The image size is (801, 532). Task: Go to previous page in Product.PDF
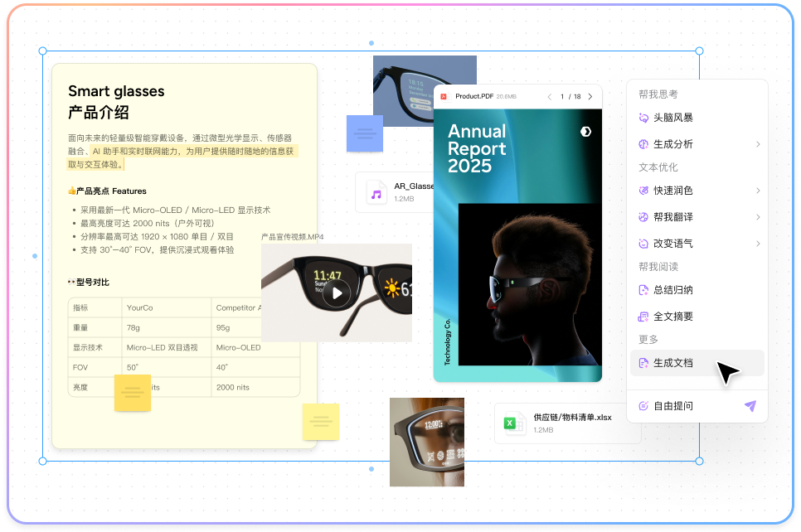[x=548, y=97]
